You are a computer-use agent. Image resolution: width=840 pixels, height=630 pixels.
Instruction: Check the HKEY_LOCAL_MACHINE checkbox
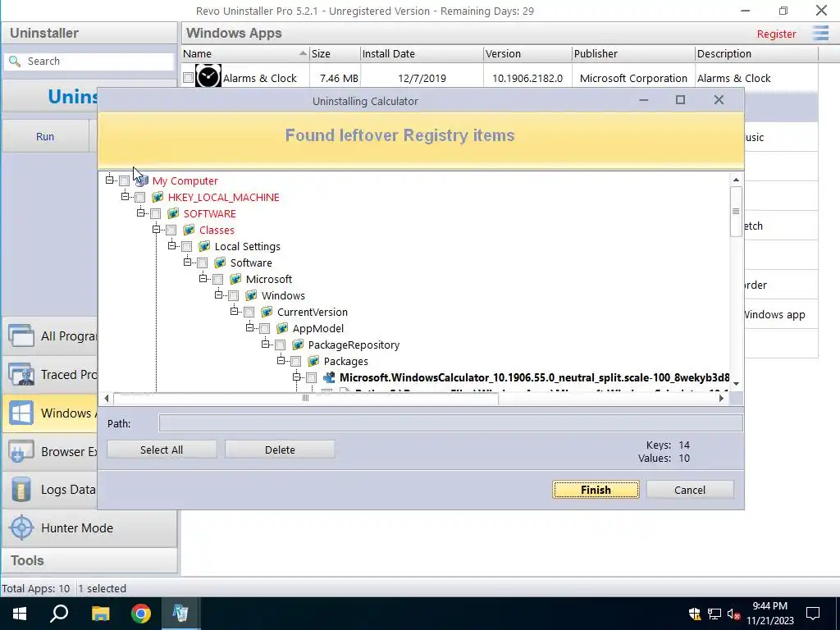point(139,198)
